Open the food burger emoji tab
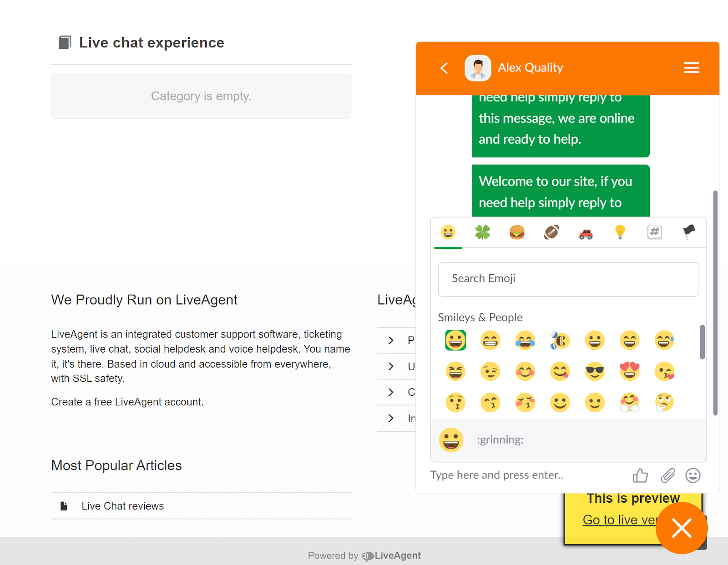The height and width of the screenshot is (565, 728). [517, 232]
